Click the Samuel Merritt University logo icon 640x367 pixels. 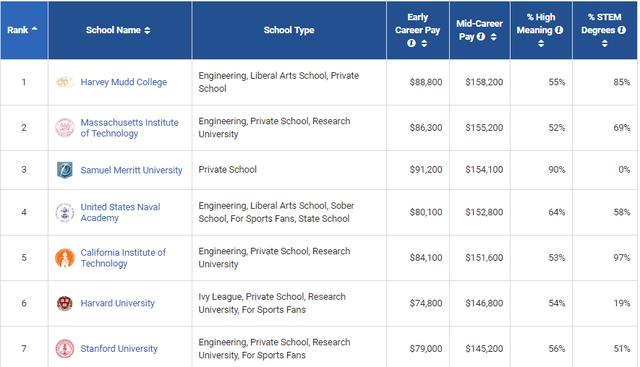coord(65,170)
